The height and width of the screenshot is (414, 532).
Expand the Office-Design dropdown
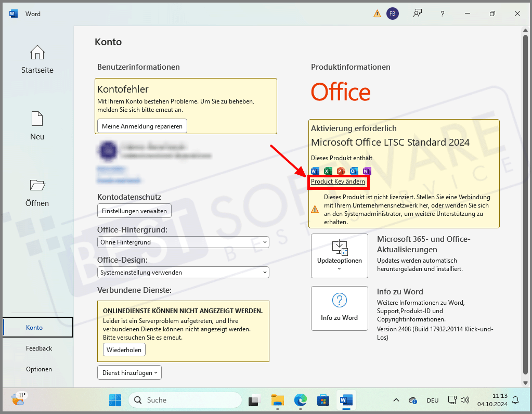183,273
